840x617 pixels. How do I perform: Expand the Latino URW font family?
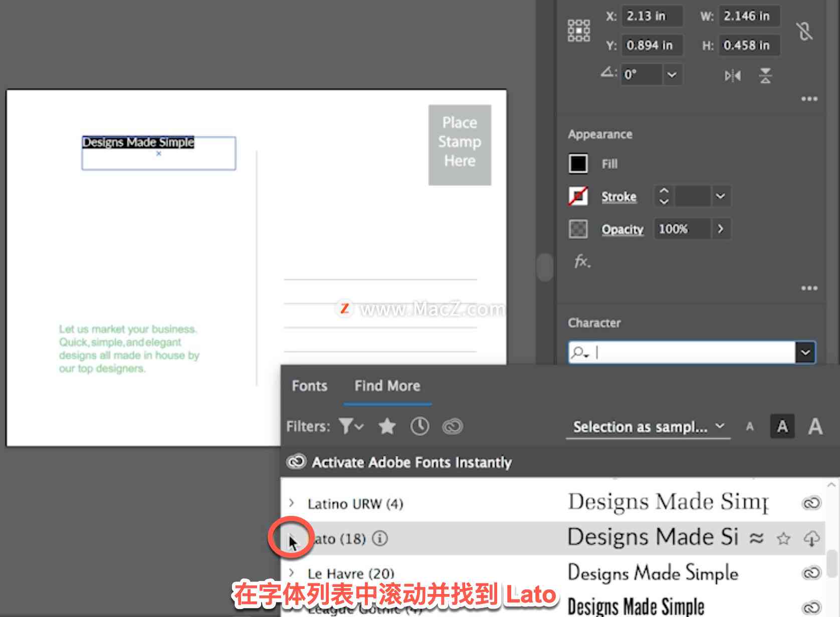pyautogui.click(x=292, y=502)
